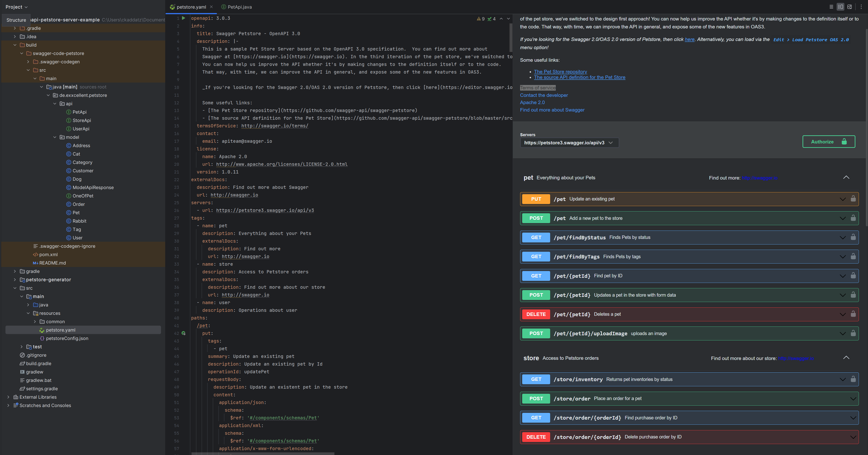Select .swagger-codegen-ignore file

[x=67, y=246]
